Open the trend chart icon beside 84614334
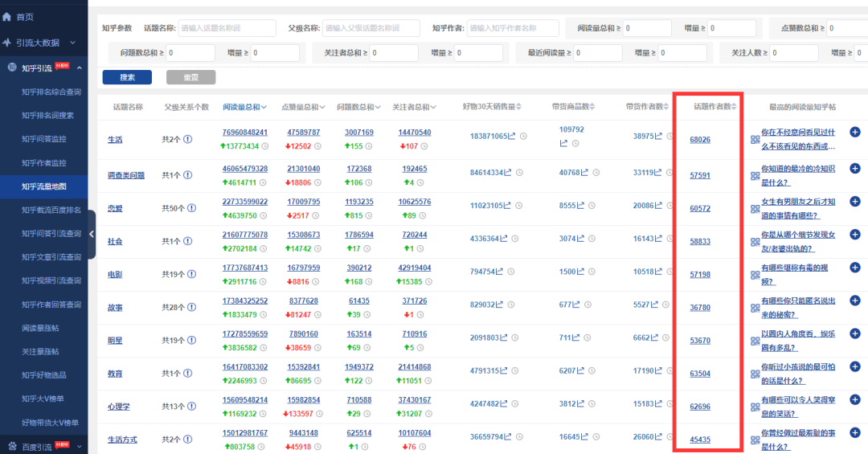This screenshot has height=454, width=868. (x=508, y=172)
